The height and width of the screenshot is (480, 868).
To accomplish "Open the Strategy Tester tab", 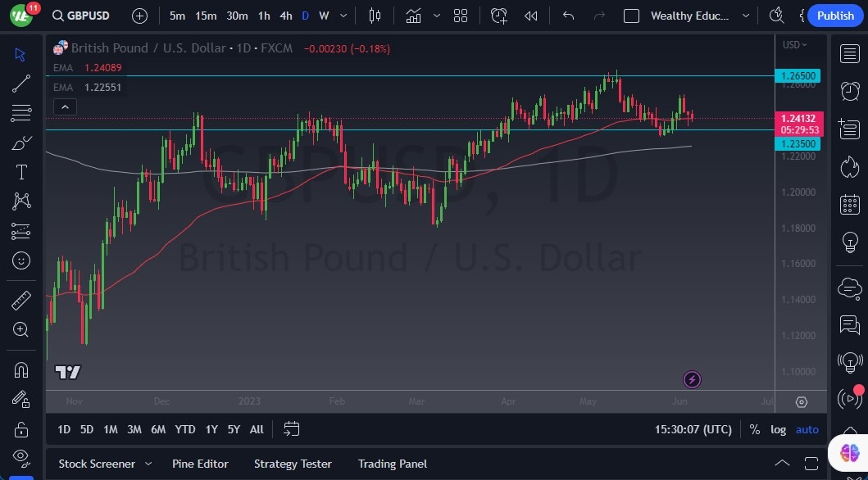I will (293, 464).
